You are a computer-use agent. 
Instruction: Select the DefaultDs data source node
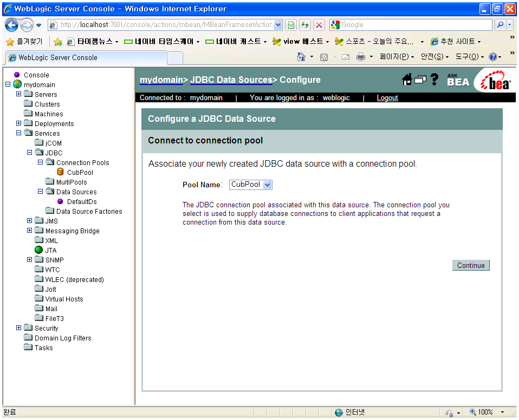(60, 201)
